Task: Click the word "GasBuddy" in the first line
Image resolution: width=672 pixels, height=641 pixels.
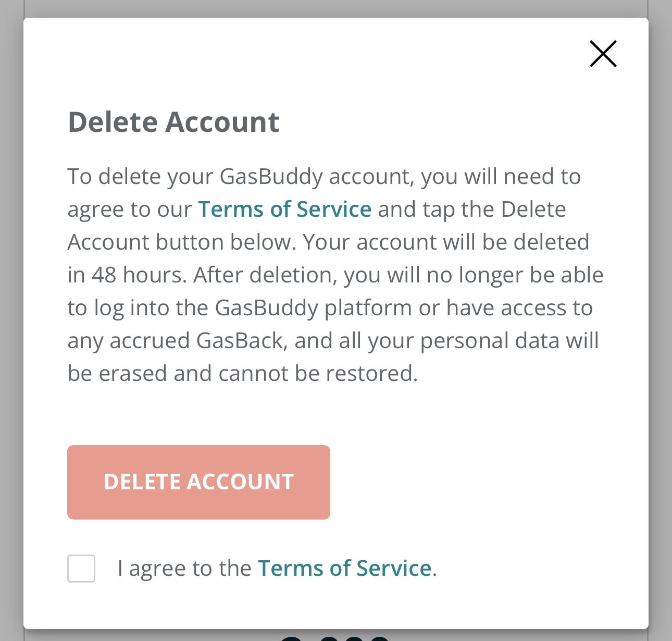Action: (271, 177)
